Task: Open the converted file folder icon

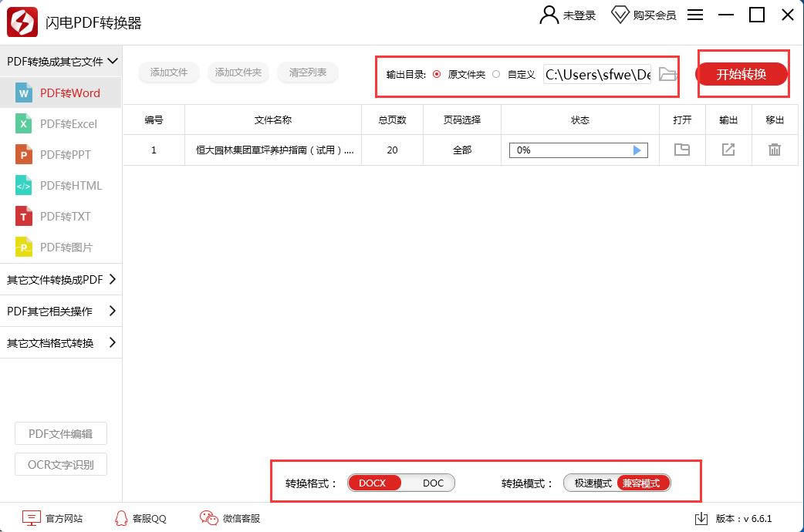Action: (682, 150)
